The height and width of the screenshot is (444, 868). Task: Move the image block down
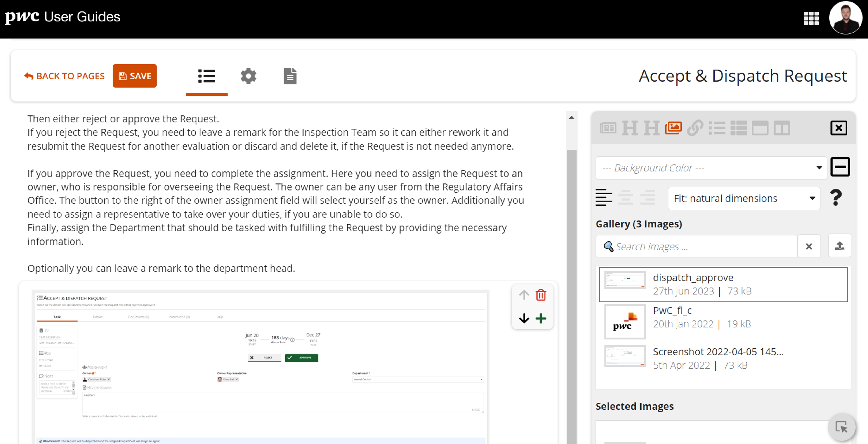tap(524, 318)
